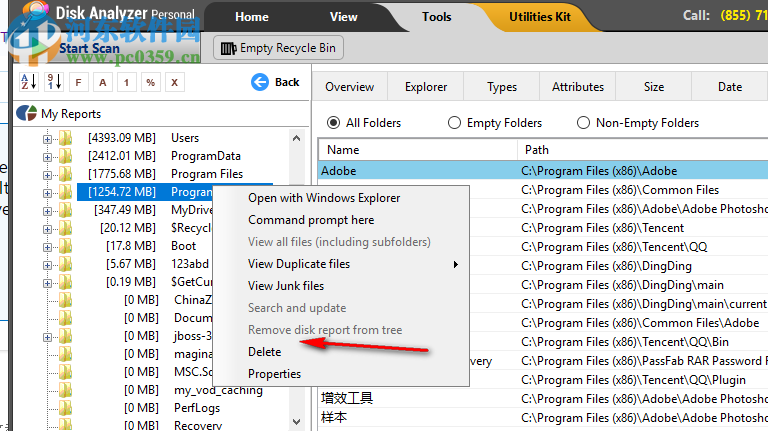This screenshot has width=768, height=431.
Task: Click the Empty Recycle Bin button
Action: 278,48
